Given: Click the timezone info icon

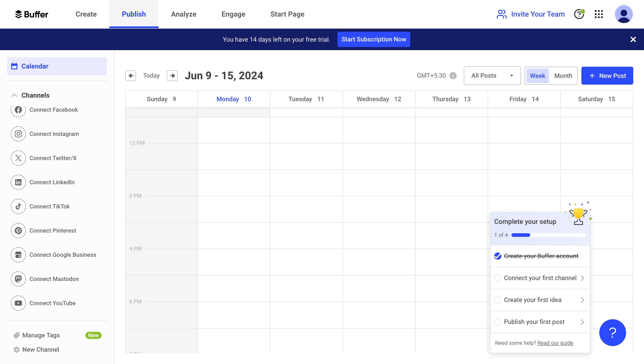Looking at the screenshot, I should pos(453,76).
